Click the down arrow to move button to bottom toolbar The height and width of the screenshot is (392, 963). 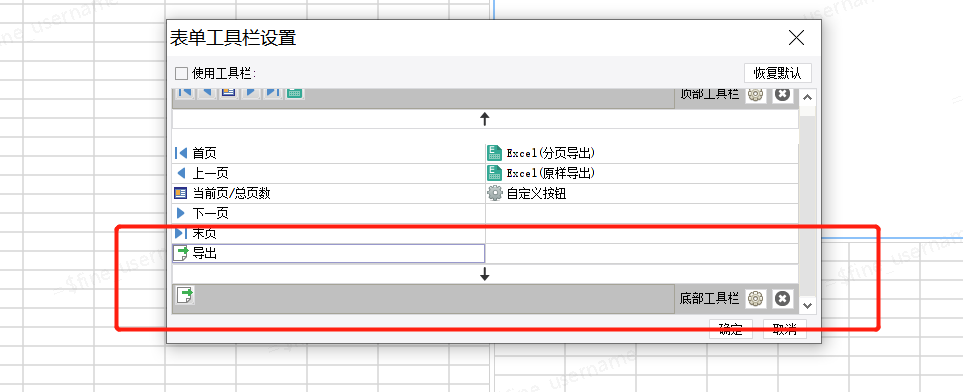[x=485, y=275]
